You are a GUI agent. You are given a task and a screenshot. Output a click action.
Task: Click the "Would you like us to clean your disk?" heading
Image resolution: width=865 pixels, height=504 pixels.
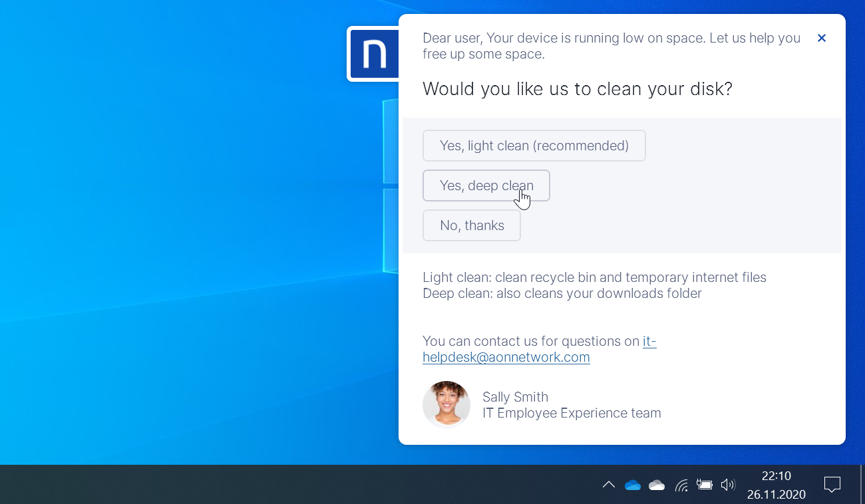[577, 88]
